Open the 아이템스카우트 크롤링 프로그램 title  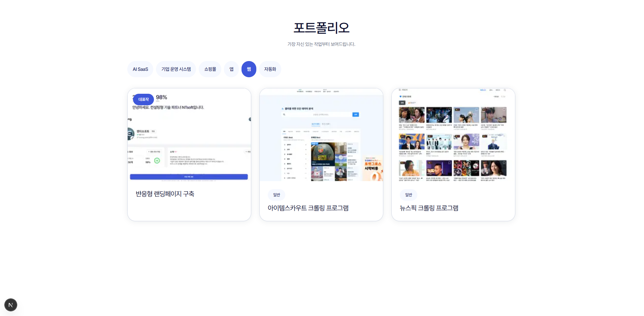308,208
